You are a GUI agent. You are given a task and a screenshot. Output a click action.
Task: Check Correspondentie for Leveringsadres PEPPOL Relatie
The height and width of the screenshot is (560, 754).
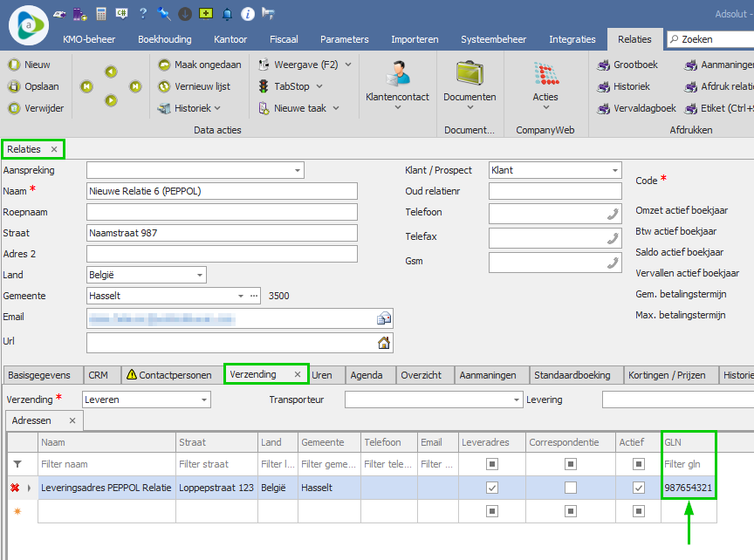[x=571, y=488]
